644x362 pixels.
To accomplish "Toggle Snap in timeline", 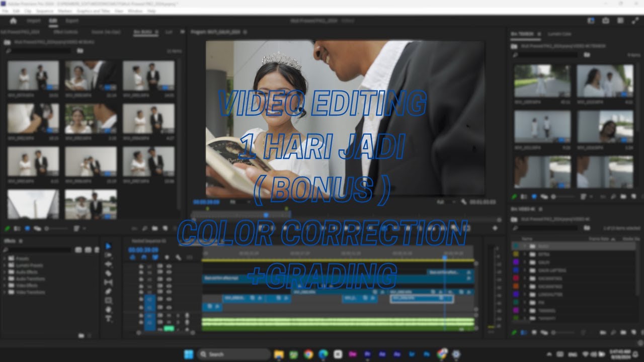I will tap(144, 257).
